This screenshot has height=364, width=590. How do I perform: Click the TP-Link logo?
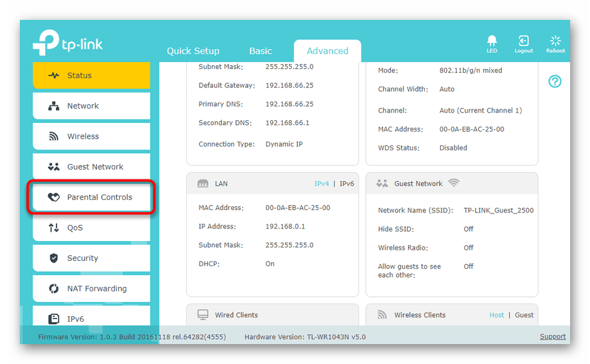(x=68, y=44)
